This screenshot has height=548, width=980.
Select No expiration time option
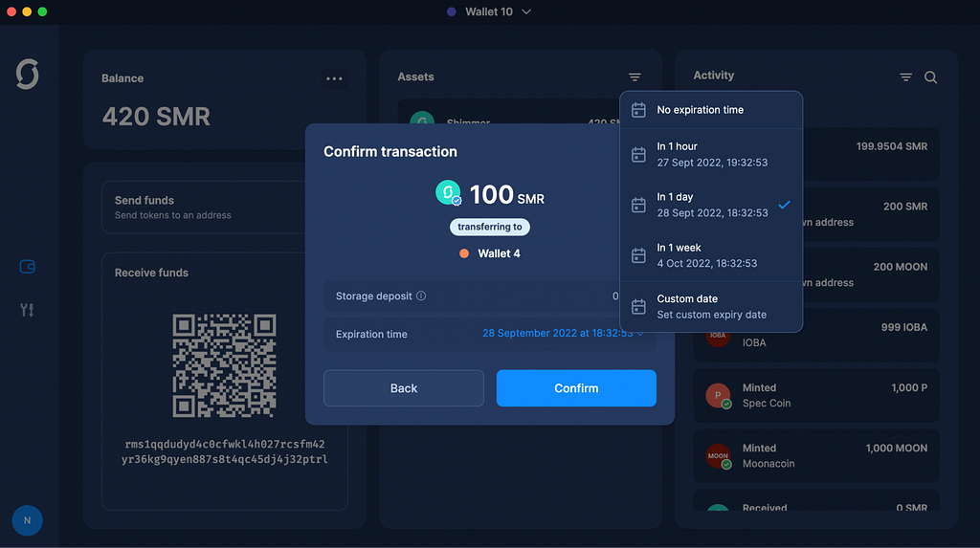[711, 110]
